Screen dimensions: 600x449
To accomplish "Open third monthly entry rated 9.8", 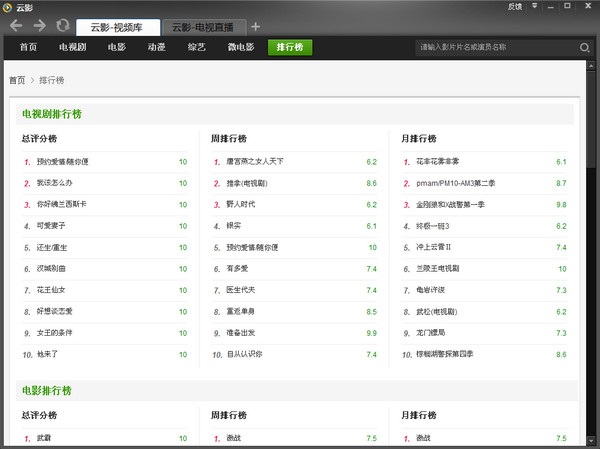I will [x=450, y=205].
